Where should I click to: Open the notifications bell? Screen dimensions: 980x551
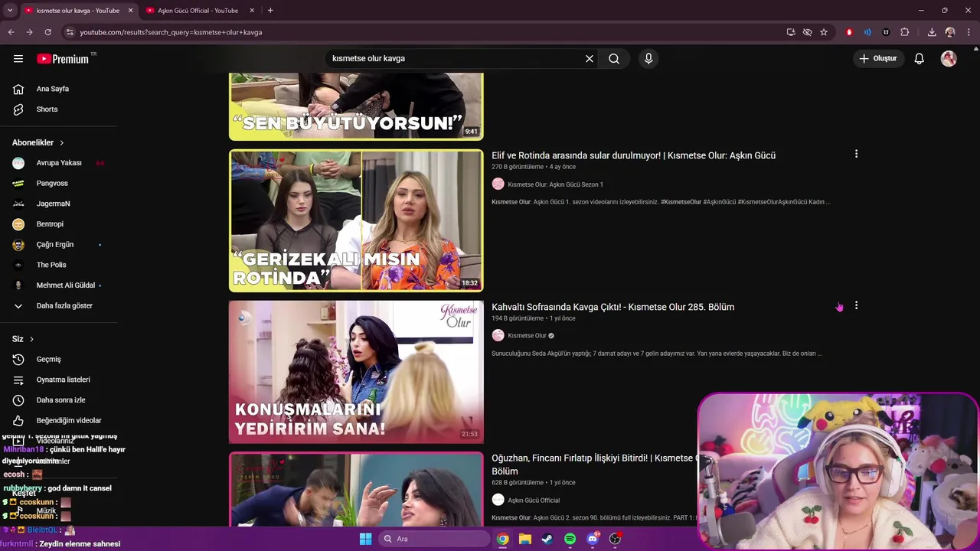920,58
